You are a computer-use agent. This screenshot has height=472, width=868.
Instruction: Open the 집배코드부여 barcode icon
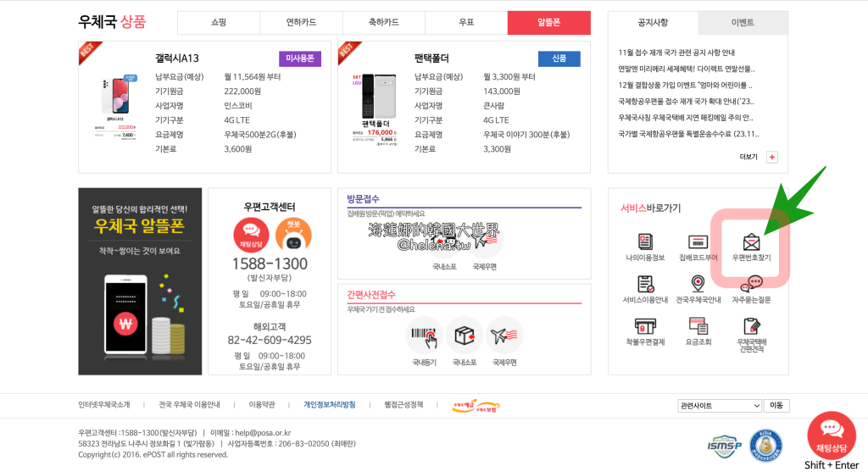click(698, 243)
